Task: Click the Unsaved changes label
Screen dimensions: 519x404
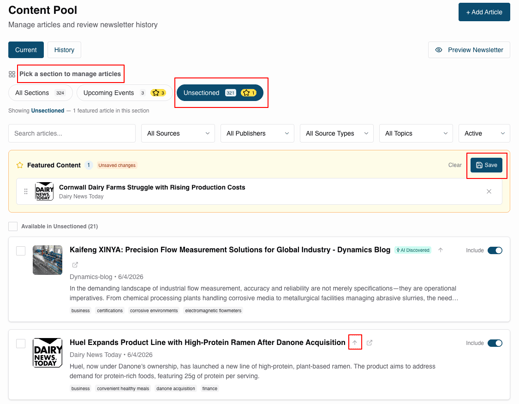Action: pos(117,165)
